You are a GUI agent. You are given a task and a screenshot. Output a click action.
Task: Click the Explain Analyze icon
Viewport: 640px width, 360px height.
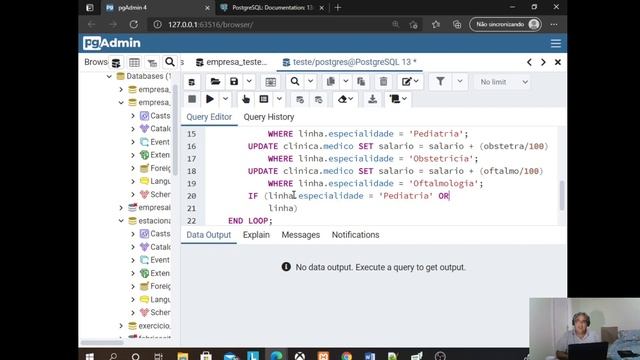pyautogui.click(x=264, y=99)
